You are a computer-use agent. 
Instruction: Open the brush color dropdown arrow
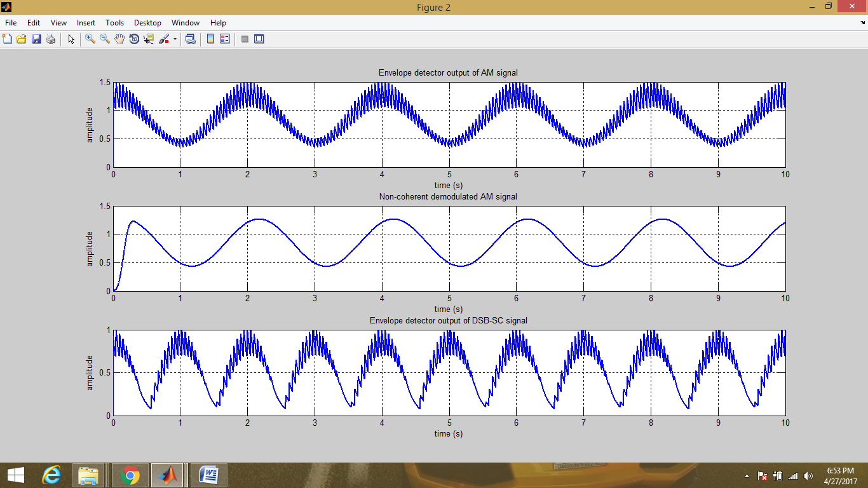click(175, 39)
